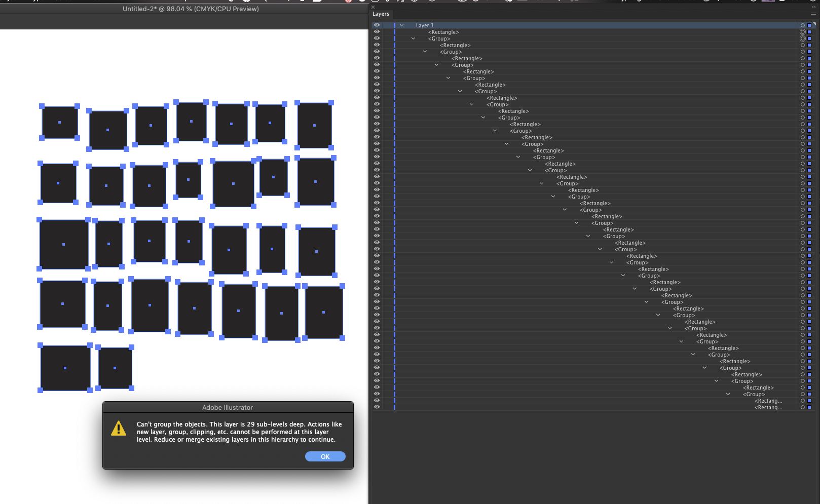Open the Layers panel hamburger menu
Image resolution: width=820 pixels, height=504 pixels.
point(813,14)
